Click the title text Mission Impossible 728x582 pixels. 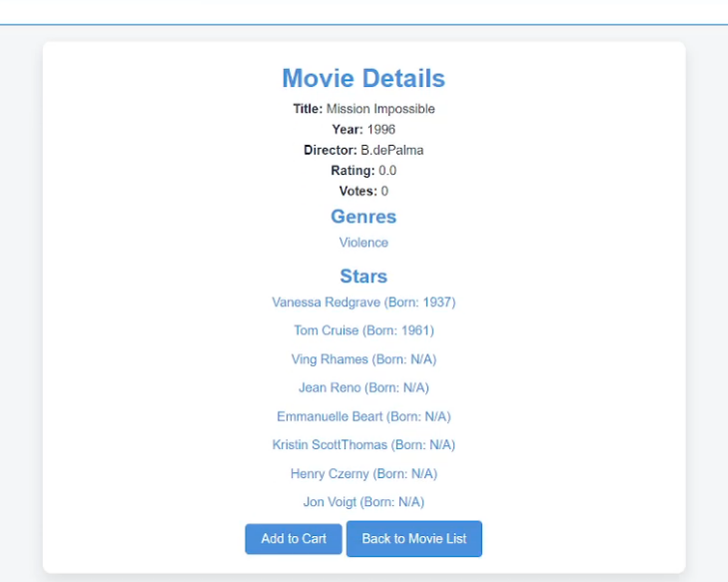click(x=380, y=109)
